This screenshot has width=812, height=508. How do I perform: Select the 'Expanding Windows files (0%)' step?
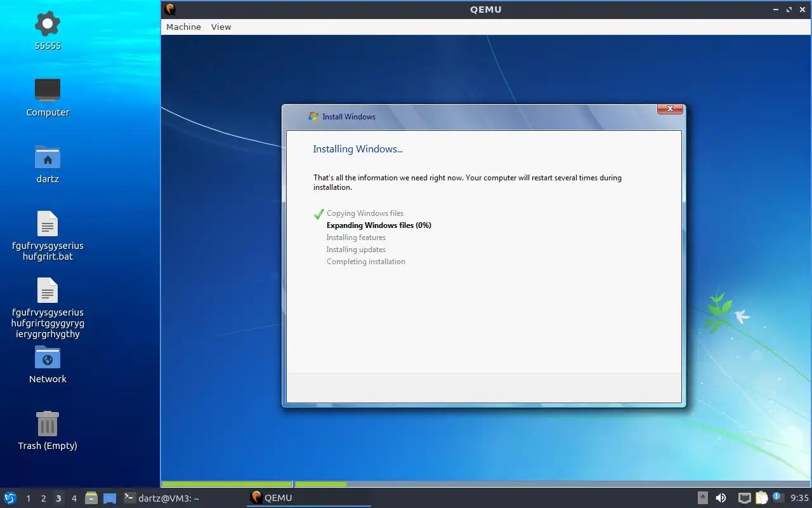(379, 225)
